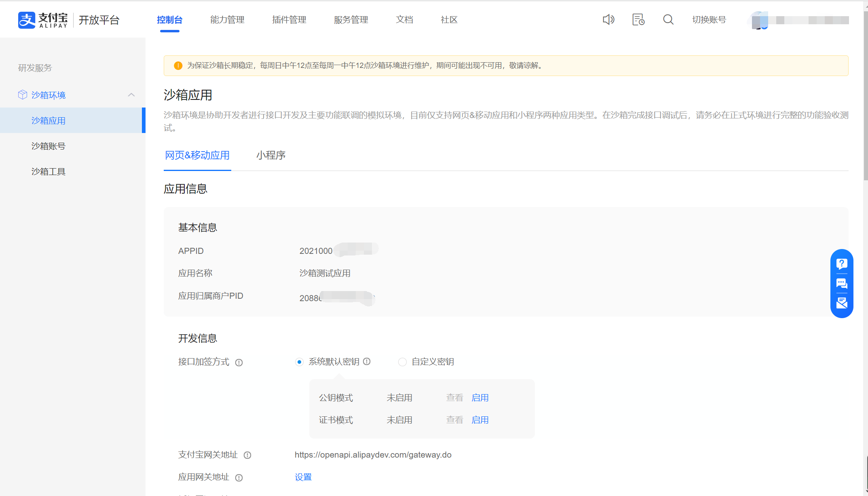Open 插件管理 in top navigation
The width and height of the screenshot is (868, 496).
click(x=289, y=20)
